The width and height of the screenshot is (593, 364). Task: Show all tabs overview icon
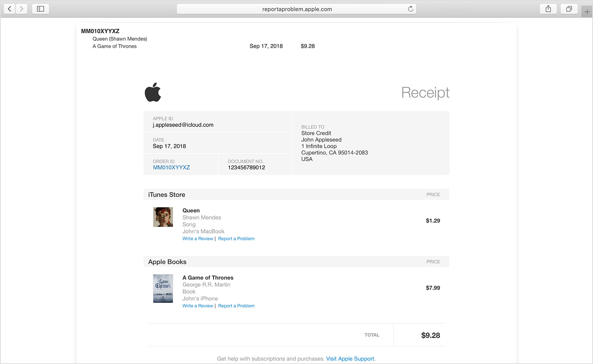[569, 9]
